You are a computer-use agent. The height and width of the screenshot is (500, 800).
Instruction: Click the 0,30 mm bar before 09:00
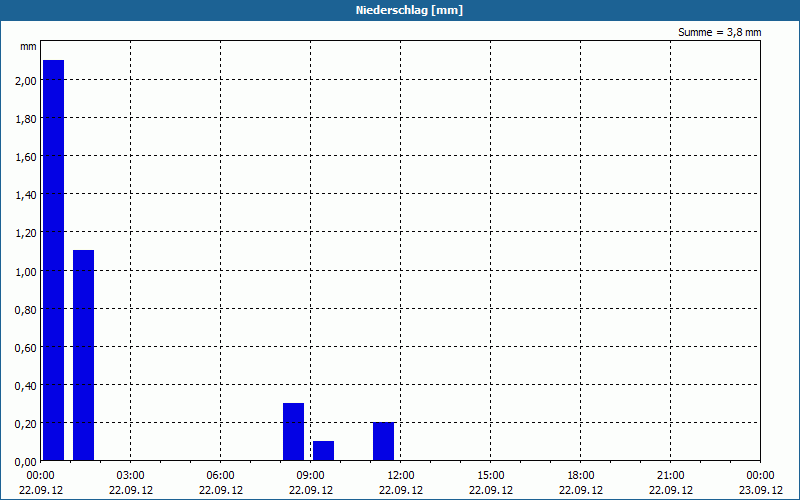293,432
